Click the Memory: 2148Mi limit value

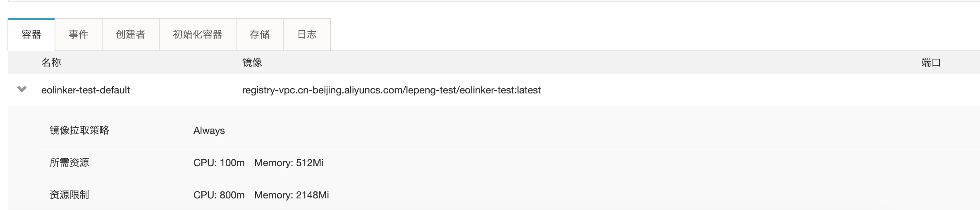[292, 195]
